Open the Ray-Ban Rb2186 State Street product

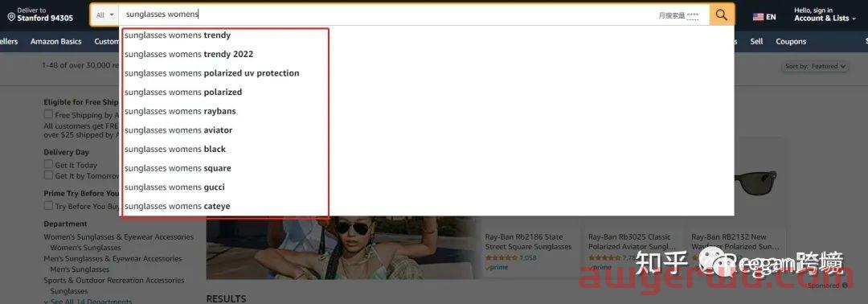click(x=528, y=241)
